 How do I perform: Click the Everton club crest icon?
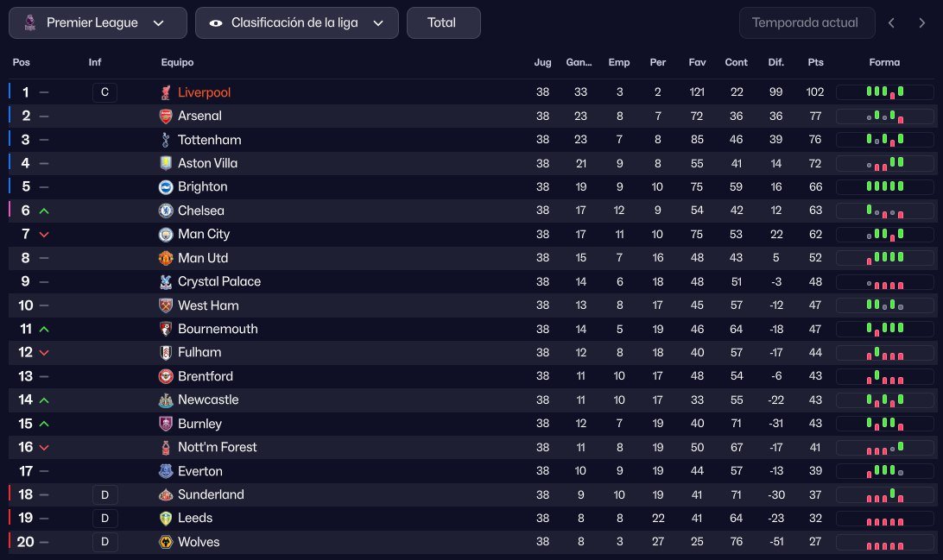[x=166, y=471]
